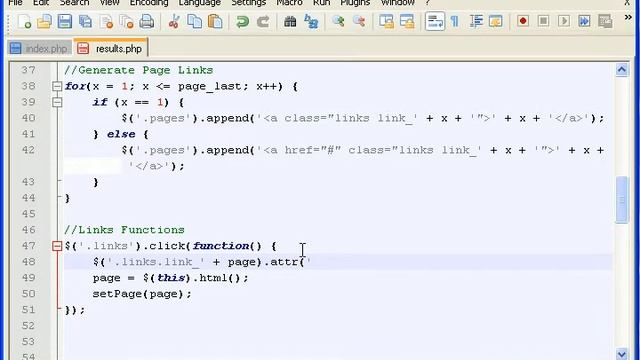
Task: Click the Stop Recording macro icon
Action: tap(543, 21)
